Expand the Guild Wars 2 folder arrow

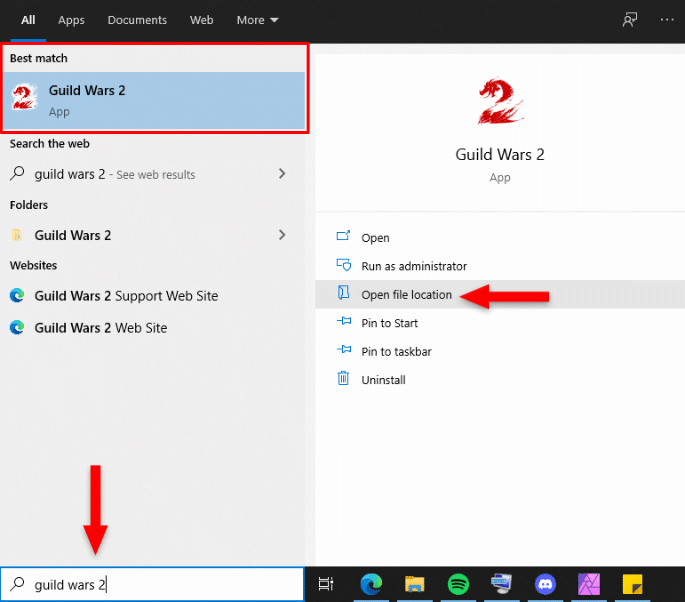282,235
